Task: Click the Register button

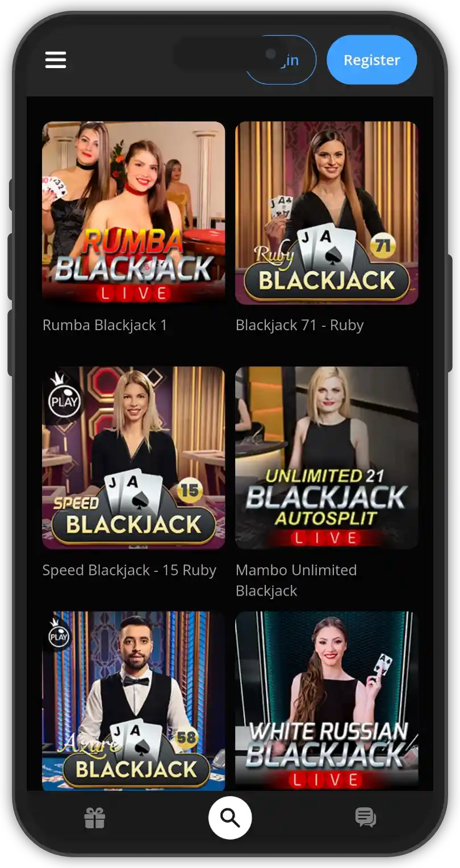Action: [372, 60]
